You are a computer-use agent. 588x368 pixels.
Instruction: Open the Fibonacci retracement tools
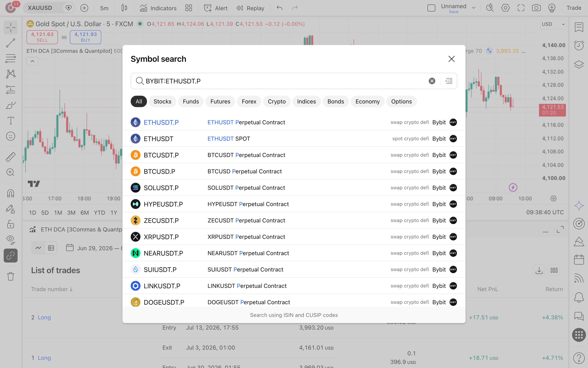pos(11,59)
